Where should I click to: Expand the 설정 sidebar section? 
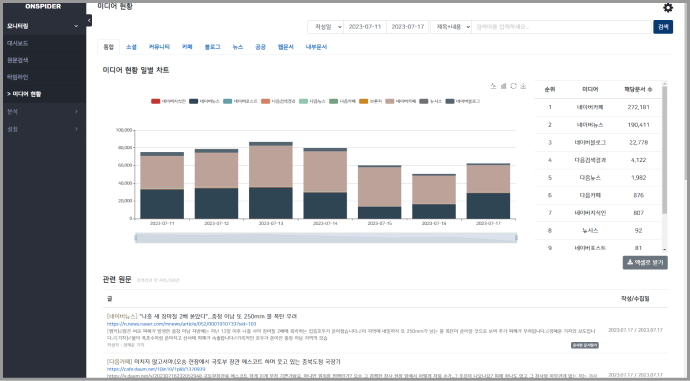point(43,129)
